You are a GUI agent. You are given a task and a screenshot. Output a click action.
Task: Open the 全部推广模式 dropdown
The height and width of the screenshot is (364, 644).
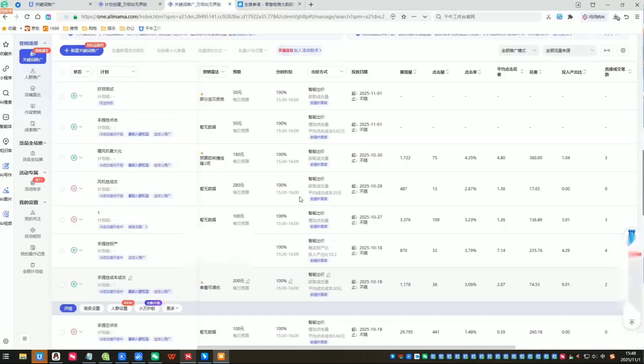click(x=518, y=51)
